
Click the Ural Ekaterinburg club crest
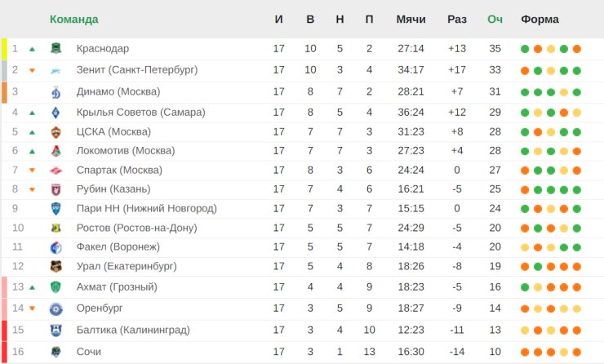[56, 266]
